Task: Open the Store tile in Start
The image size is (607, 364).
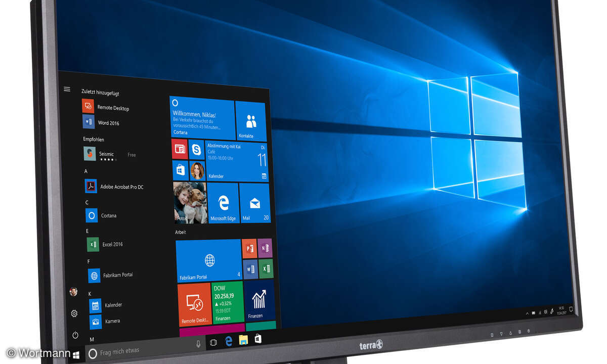Action: pyautogui.click(x=181, y=170)
